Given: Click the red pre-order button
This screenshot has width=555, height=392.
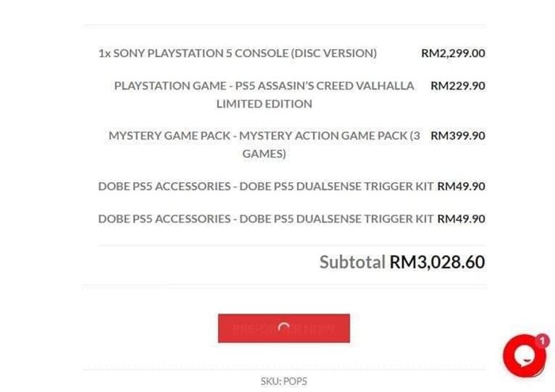Looking at the screenshot, I should 284,328.
